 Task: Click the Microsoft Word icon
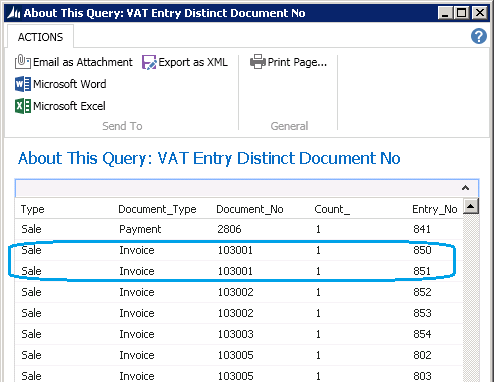(x=23, y=84)
